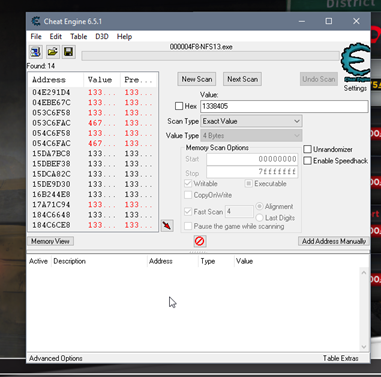Image resolution: width=381 pixels, height=377 pixels.
Task: Check the CopyOnWrite option
Action: pos(188,195)
